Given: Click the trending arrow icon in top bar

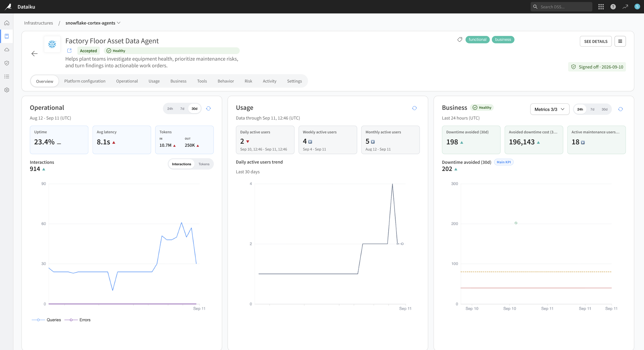Looking at the screenshot, I should tap(625, 7).
